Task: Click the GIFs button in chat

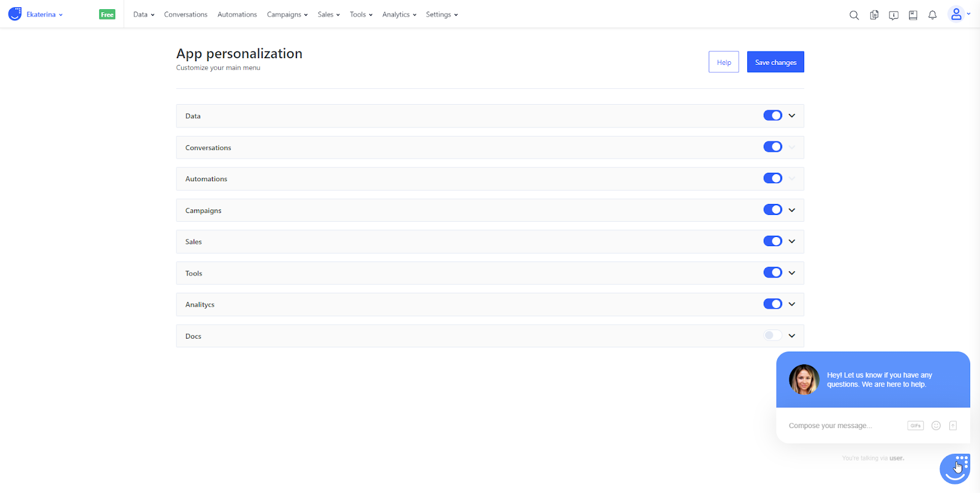Action: (x=916, y=426)
